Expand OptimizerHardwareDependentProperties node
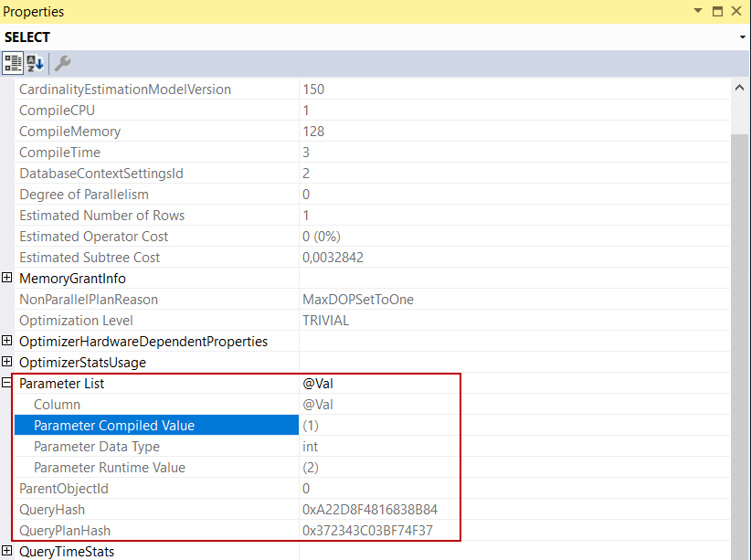This screenshot has width=751, height=560. (x=6, y=341)
